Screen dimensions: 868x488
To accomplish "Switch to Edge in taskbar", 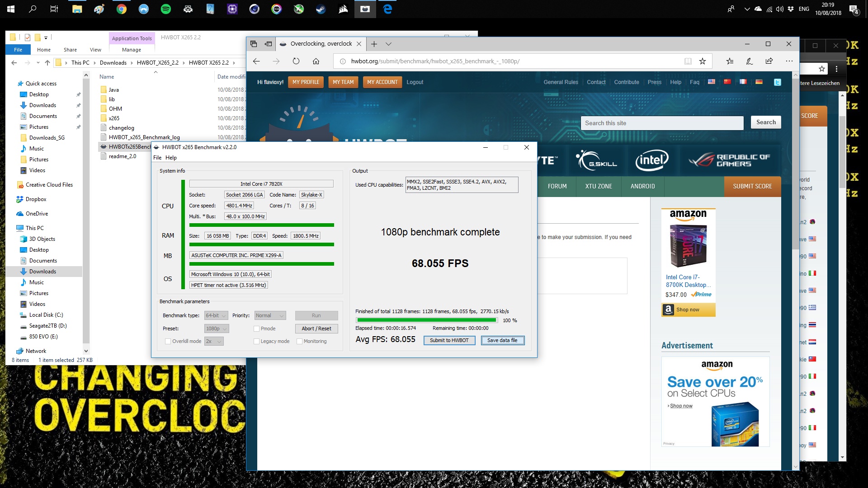I will coord(387,9).
